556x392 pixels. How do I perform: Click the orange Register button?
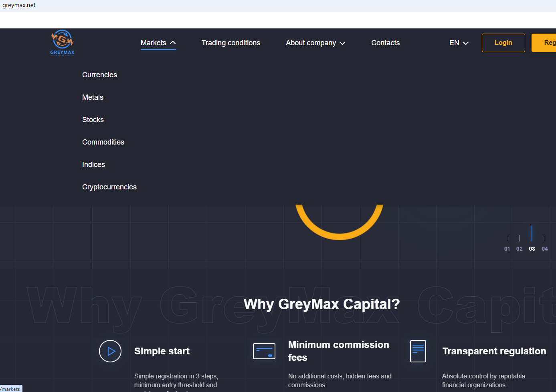pos(545,43)
